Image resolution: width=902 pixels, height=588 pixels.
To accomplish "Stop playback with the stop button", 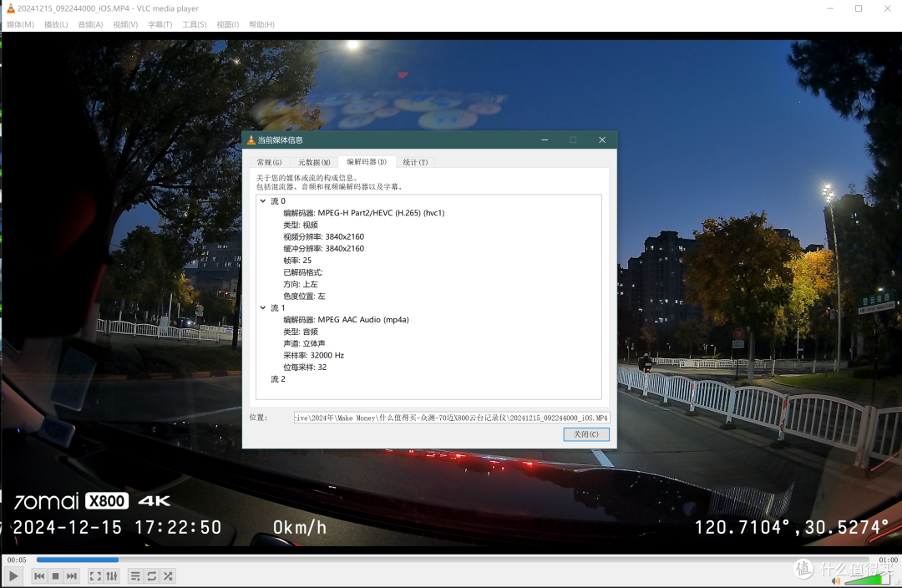I will 55,576.
